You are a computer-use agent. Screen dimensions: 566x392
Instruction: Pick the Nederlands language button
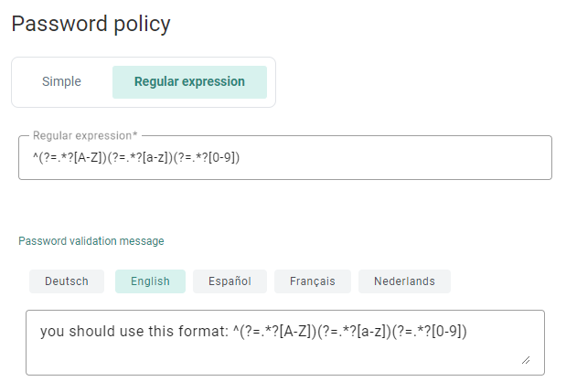pos(404,281)
